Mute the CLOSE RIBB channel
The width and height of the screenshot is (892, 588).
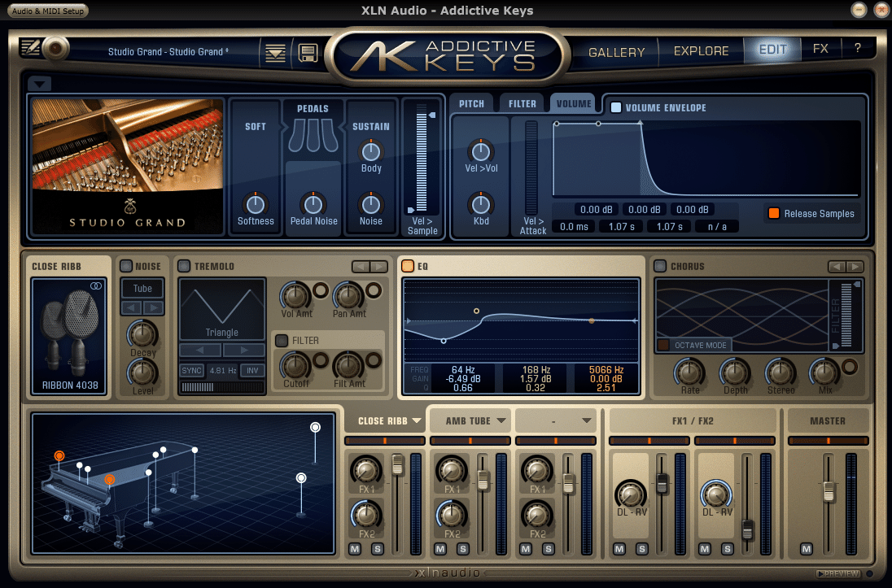tap(355, 549)
